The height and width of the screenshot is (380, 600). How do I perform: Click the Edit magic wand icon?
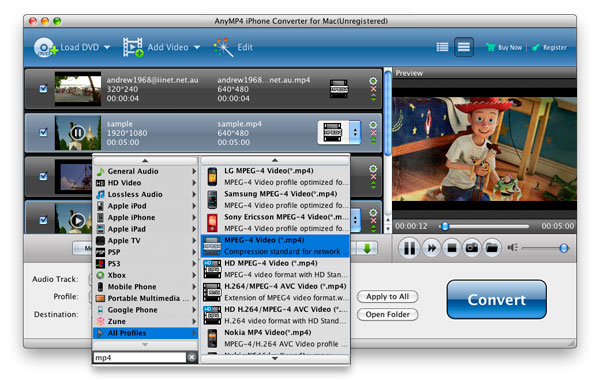click(223, 47)
